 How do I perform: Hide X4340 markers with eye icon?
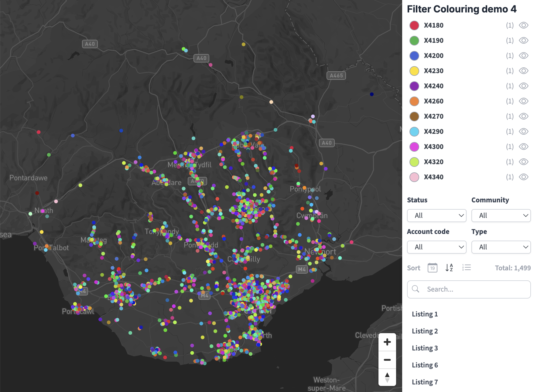(x=523, y=177)
